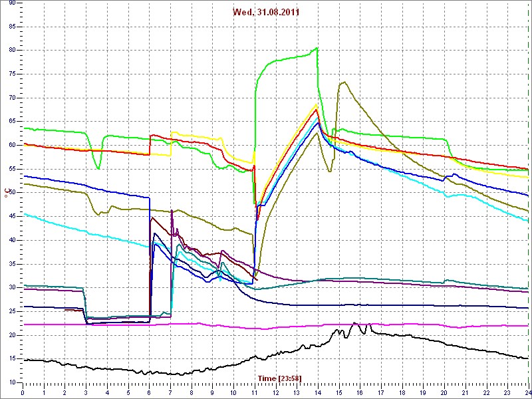The width and height of the screenshot is (532, 399).
Task: Click hour 16 on the time axis
Action: [360, 393]
